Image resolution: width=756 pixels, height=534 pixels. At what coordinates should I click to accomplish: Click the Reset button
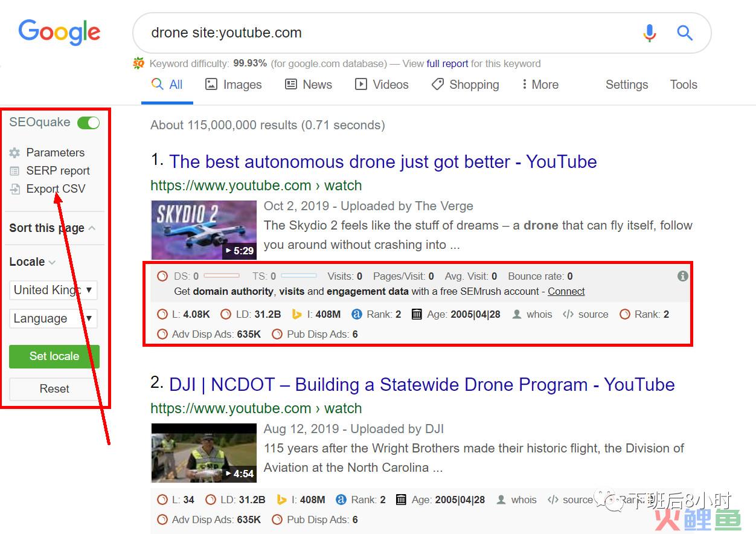point(54,389)
